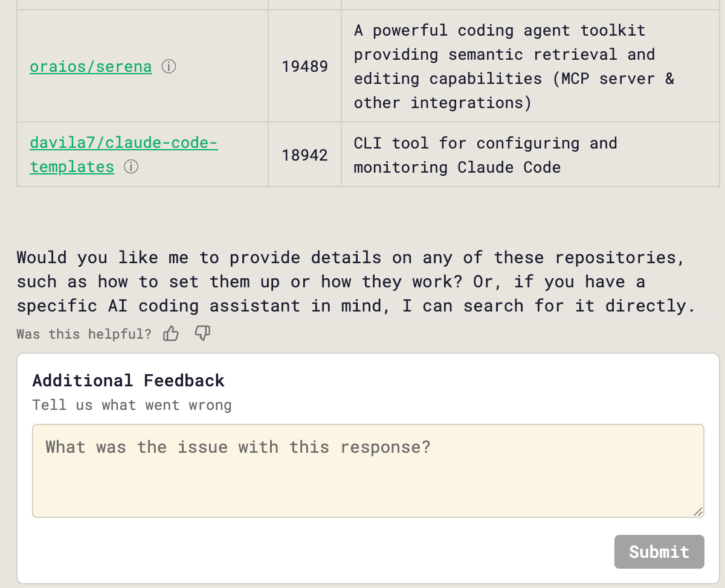Grab the text area resize handle corner
This screenshot has width=725, height=588.
point(698,511)
